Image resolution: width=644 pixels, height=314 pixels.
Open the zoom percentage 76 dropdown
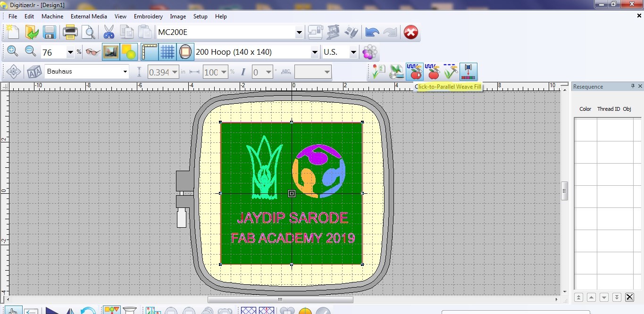(x=70, y=52)
